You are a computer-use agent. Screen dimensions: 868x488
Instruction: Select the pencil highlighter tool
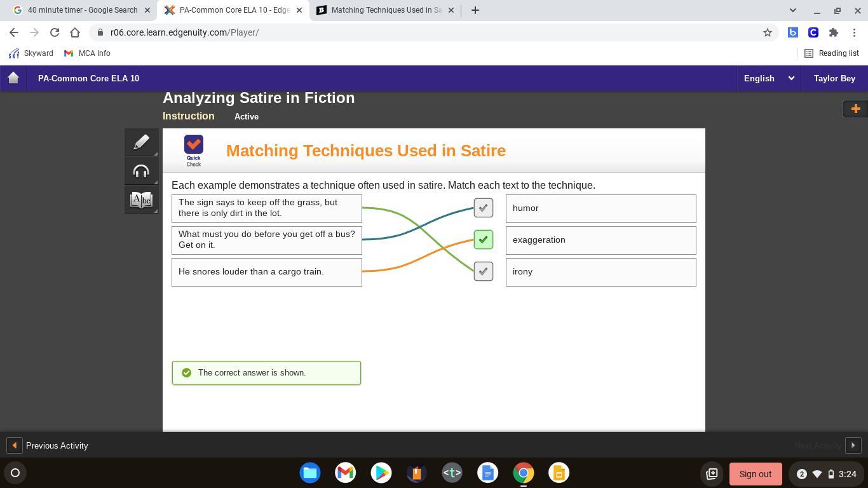tap(141, 142)
